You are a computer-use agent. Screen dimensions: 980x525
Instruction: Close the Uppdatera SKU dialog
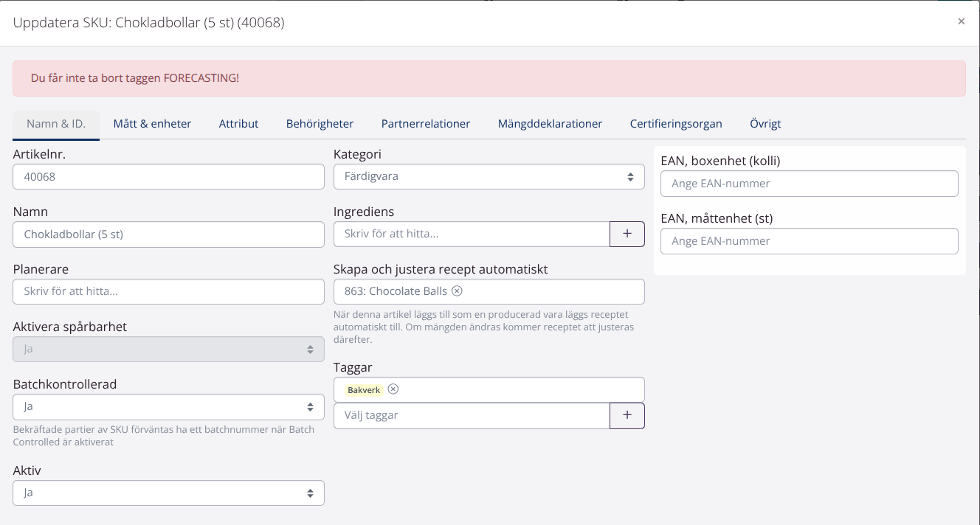click(961, 21)
